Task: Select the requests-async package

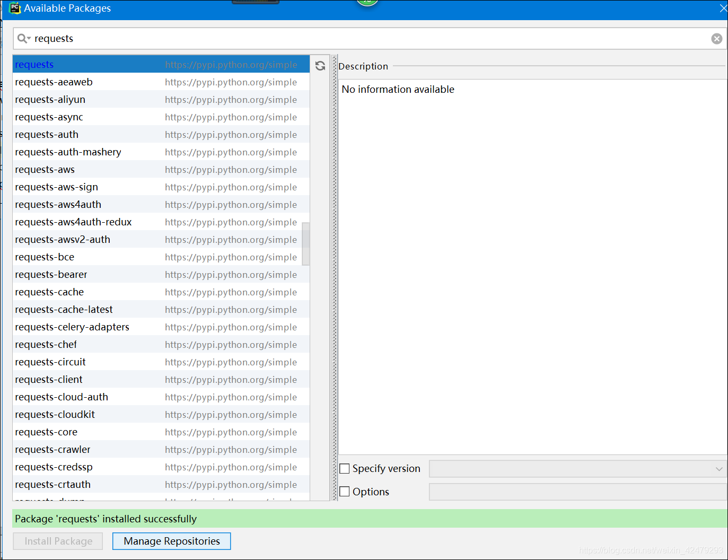Action: [x=161, y=117]
